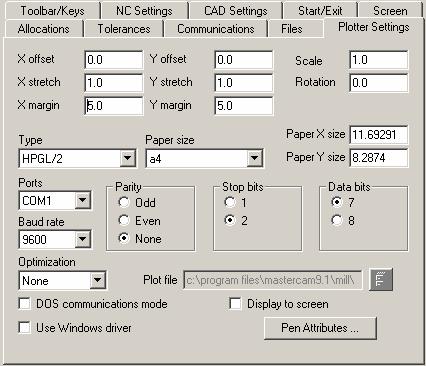This screenshot has height=366, width=426.
Task: Focus the Scale input field
Action: coord(379,60)
